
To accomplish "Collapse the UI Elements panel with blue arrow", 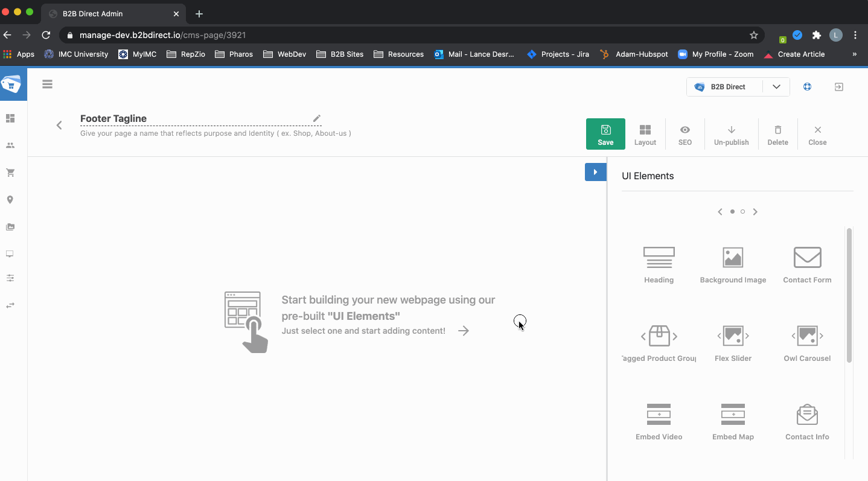I will click(595, 172).
